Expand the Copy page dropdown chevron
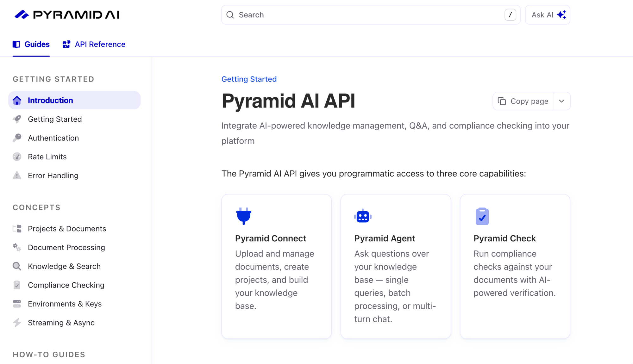Screen dimensions: 633x364 [562, 101]
